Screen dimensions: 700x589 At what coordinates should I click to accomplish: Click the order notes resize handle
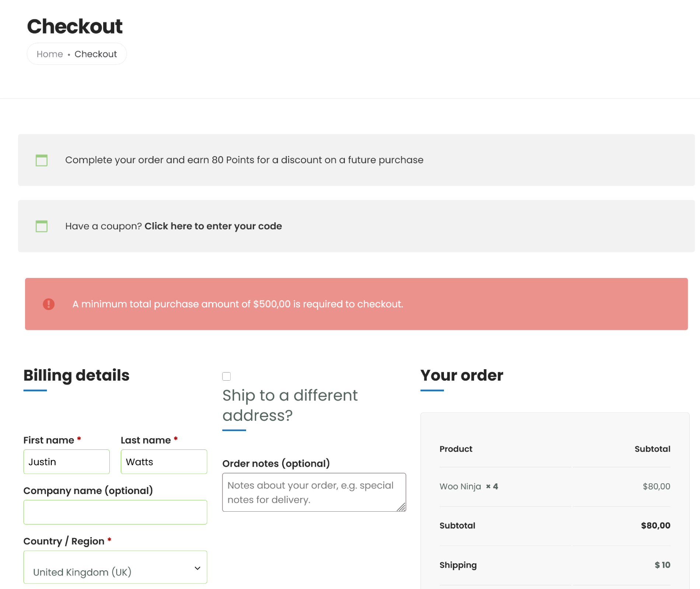[401, 507]
